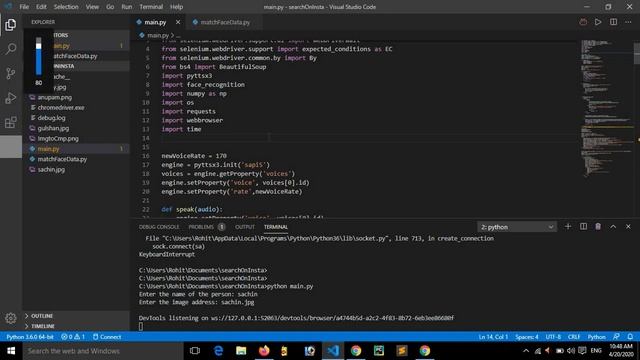Open the Extensions view
Screen dimensions: 640x360
click(x=11, y=122)
